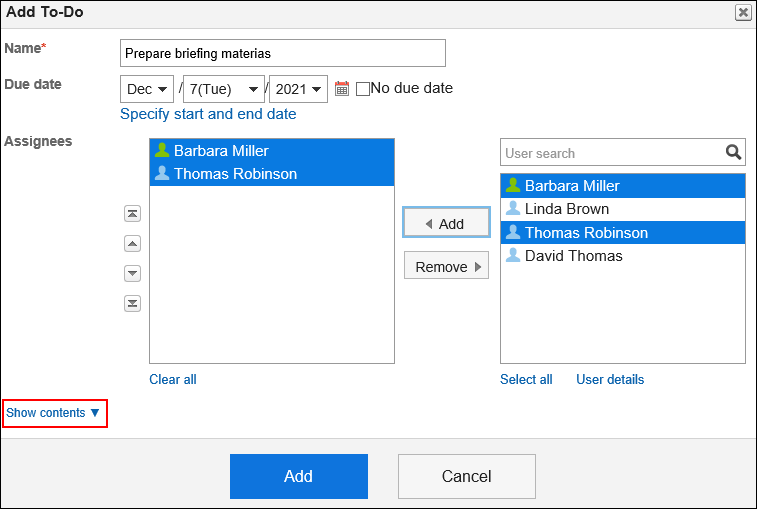Viewport: 757px width, 509px height.
Task: Move selected assignee to top of list
Action: pos(132,213)
